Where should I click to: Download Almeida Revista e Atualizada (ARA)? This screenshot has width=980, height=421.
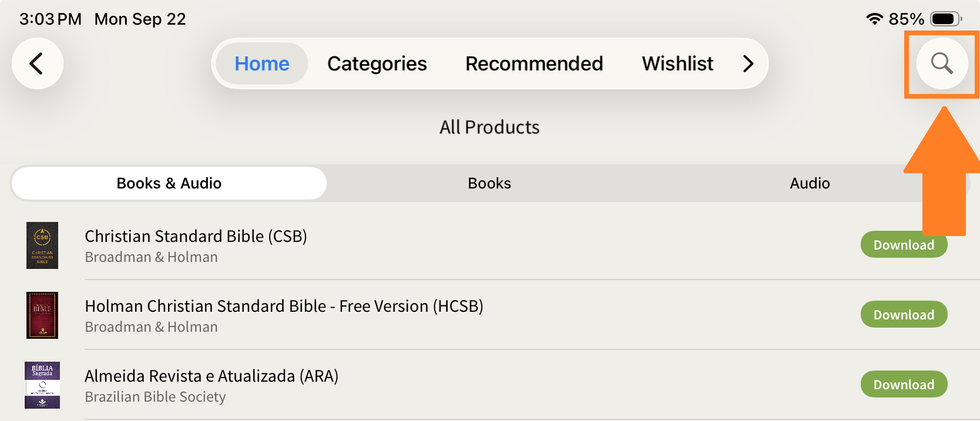click(x=904, y=385)
